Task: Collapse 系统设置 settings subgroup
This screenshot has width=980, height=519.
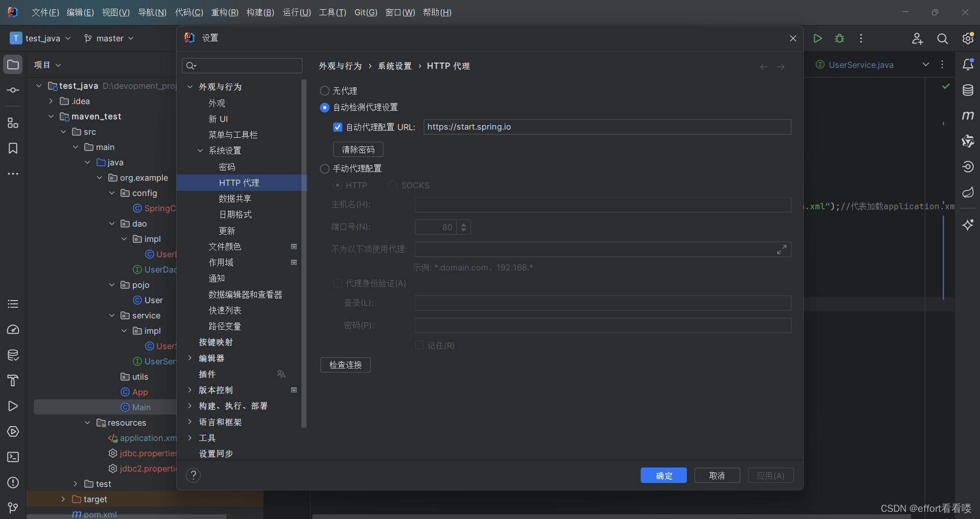Action: click(x=200, y=151)
